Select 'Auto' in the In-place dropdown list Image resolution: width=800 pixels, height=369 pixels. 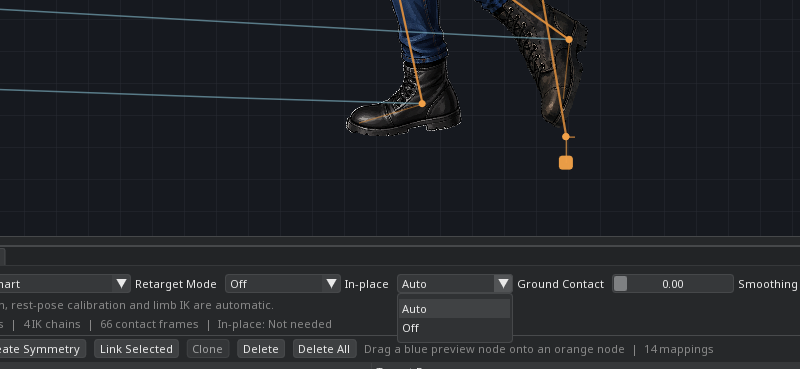pyautogui.click(x=455, y=309)
